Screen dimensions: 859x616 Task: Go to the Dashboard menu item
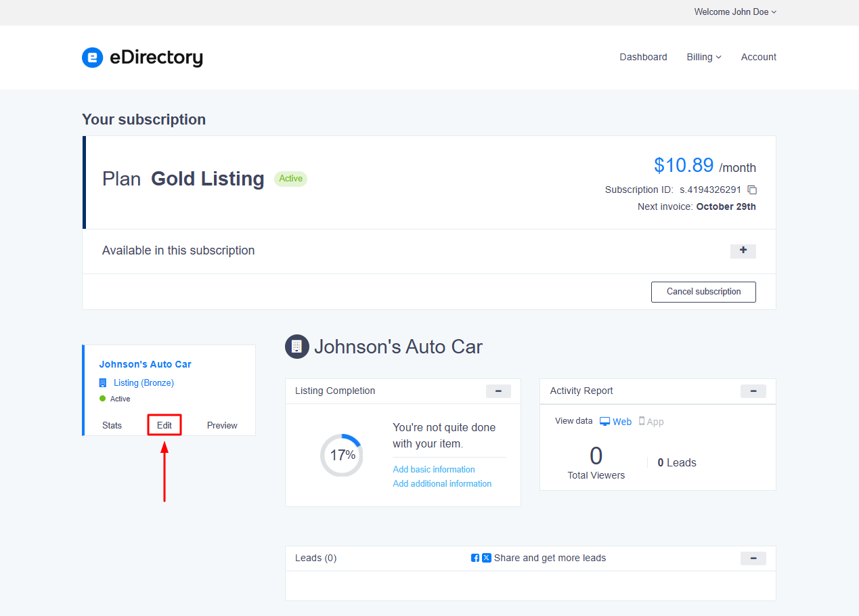click(x=643, y=57)
